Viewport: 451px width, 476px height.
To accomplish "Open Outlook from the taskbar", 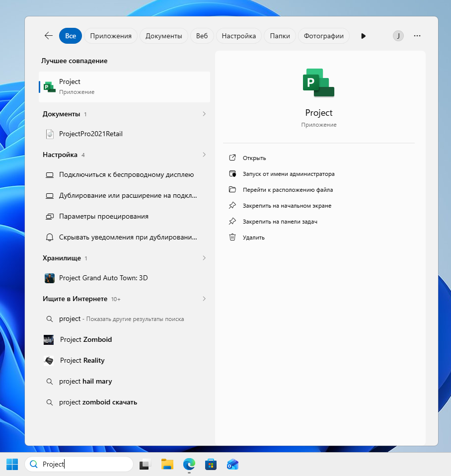I will pos(233,464).
